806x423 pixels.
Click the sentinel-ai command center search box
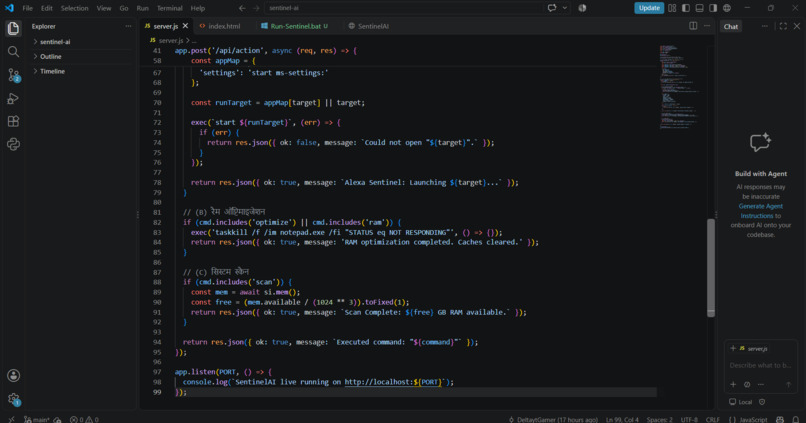pos(403,8)
